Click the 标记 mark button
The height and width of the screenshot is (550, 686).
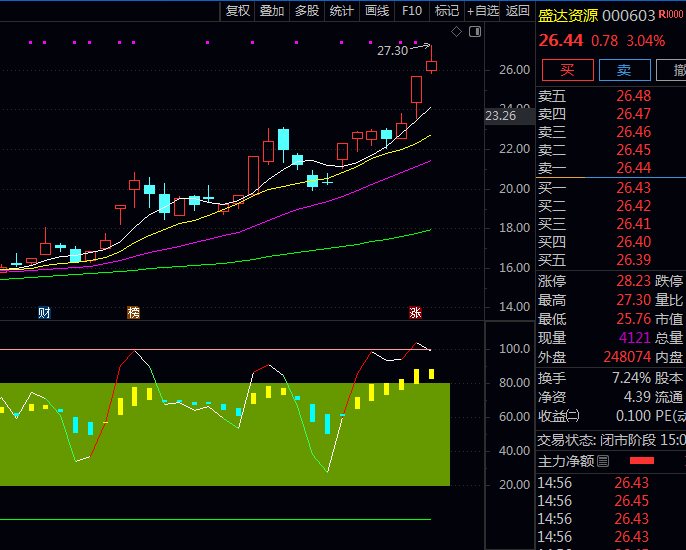coord(447,11)
